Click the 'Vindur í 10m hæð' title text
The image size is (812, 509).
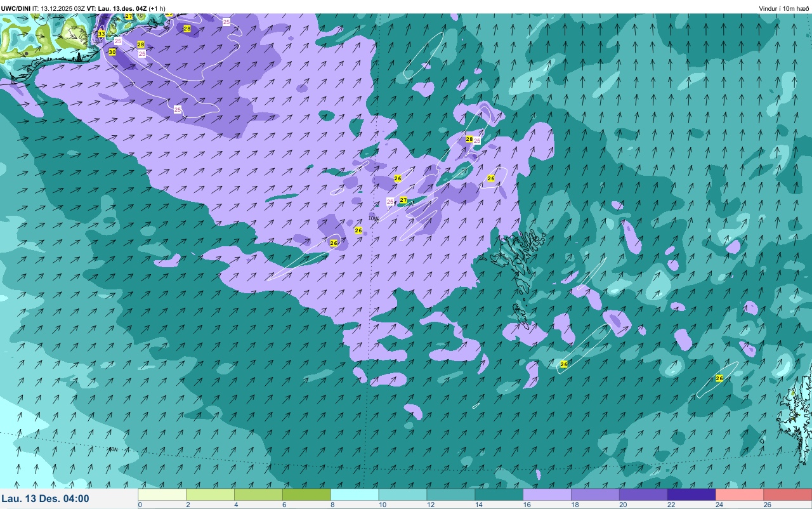click(784, 8)
